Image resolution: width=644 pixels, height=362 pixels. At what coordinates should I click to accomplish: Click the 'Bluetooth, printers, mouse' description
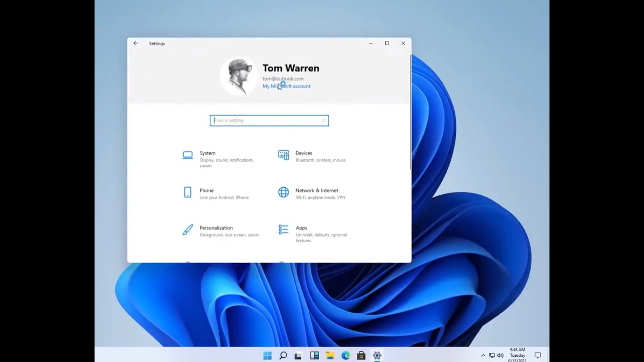(321, 160)
